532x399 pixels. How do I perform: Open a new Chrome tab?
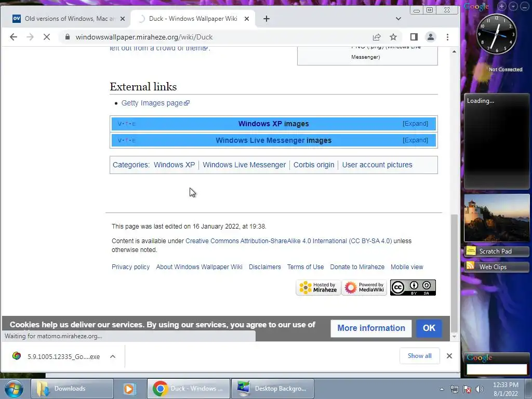(267, 19)
